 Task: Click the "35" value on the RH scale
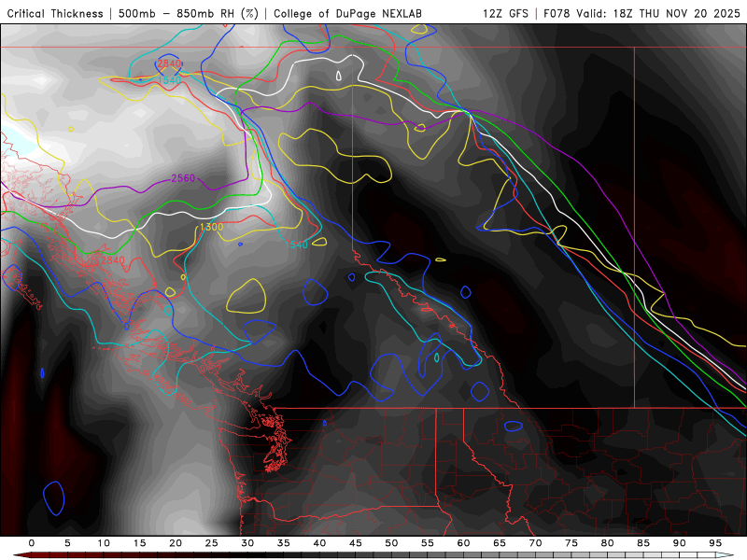coord(284,543)
